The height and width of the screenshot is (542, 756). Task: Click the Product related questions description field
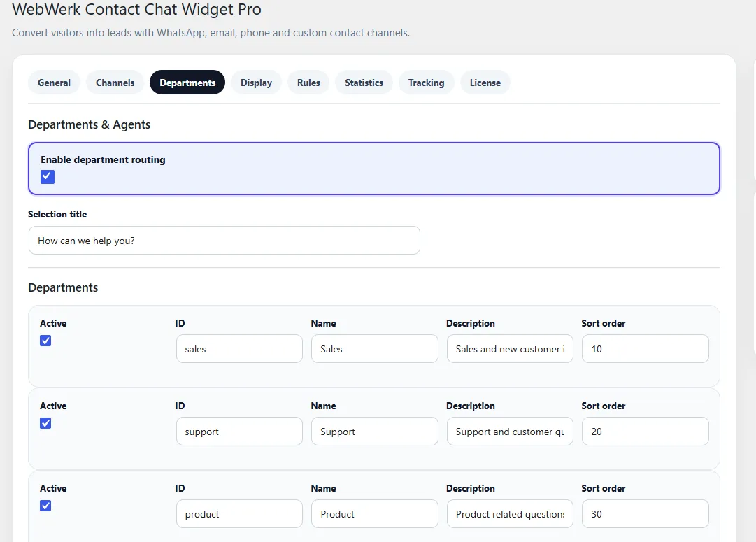510,513
